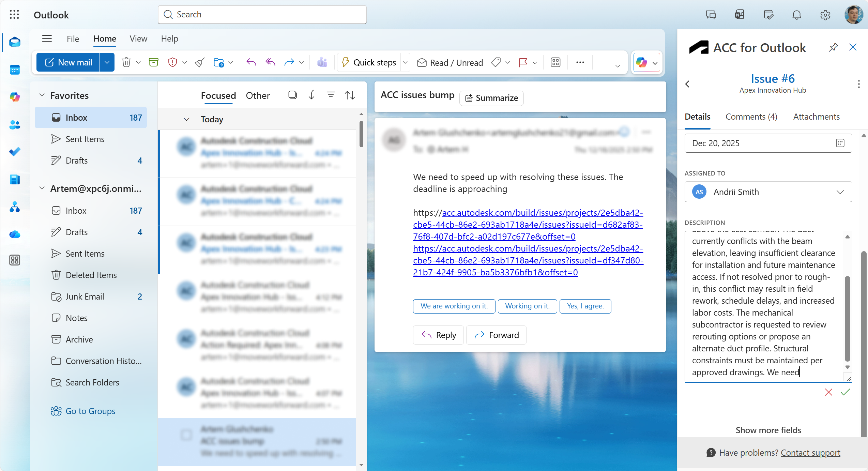Confirm the description edit with the green checkmark

click(845, 392)
